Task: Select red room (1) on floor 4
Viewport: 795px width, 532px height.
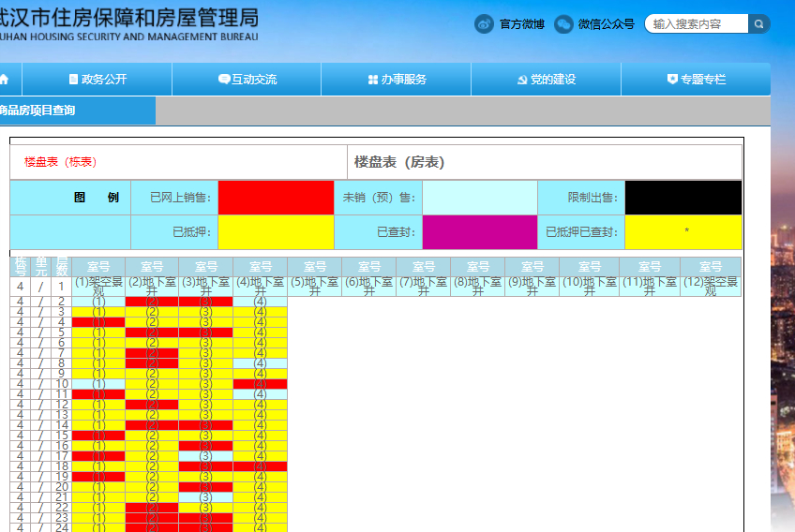Action: 98,322
